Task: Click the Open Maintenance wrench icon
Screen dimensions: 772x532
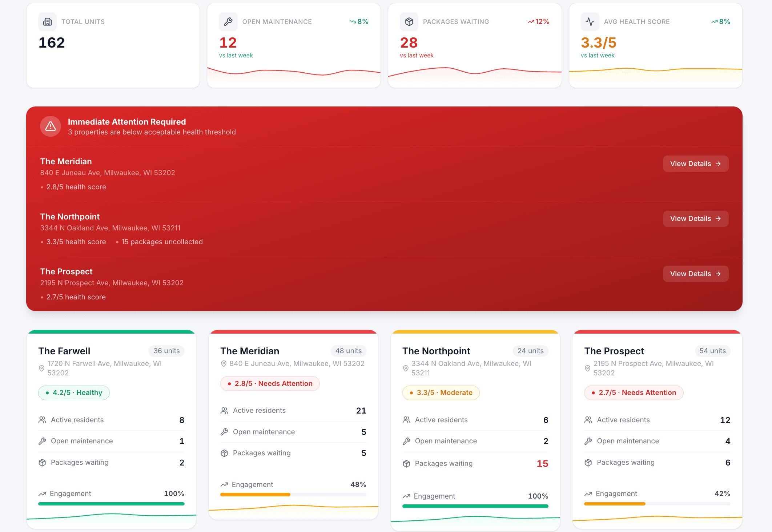Action: pyautogui.click(x=228, y=22)
